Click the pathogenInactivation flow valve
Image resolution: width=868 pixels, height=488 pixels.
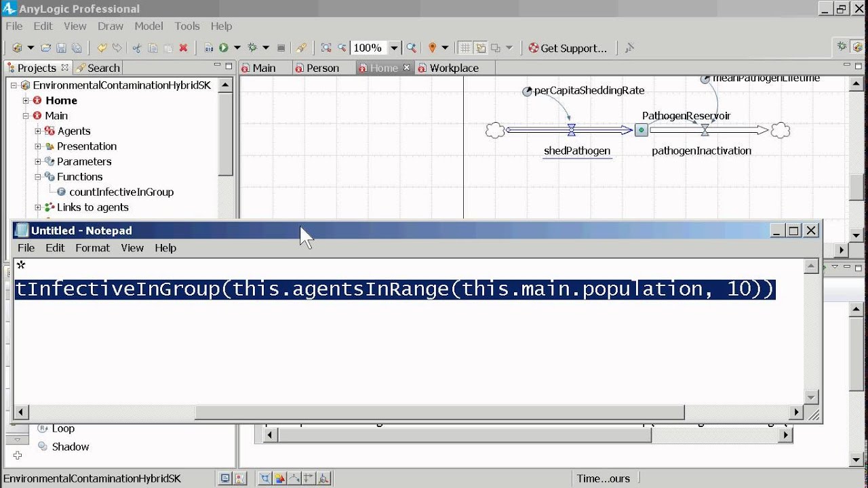tap(705, 130)
